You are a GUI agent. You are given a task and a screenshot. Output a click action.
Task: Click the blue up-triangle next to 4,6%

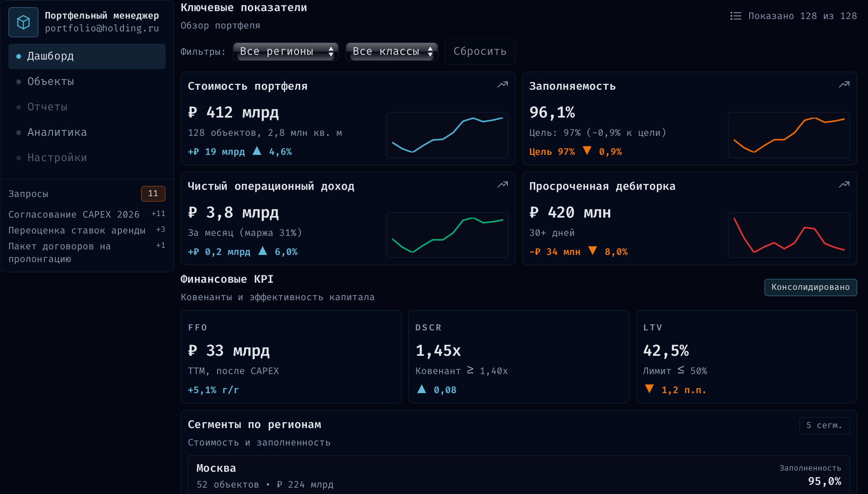[257, 151]
